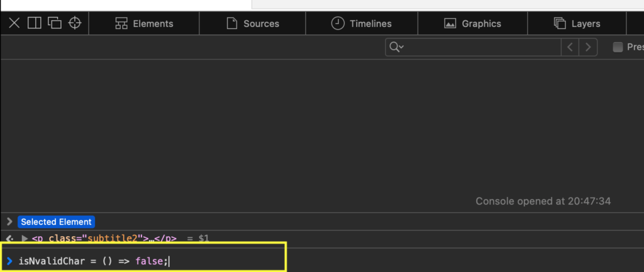Screen dimensions: 644x272
Task: Open the filter options dropdown beside the magnifier
Action: pyautogui.click(x=401, y=47)
